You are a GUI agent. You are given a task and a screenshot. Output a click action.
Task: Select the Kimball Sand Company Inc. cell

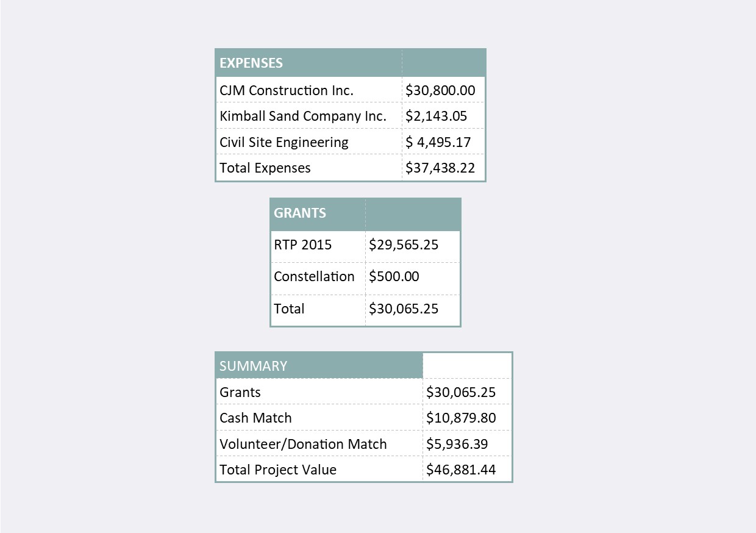(303, 116)
